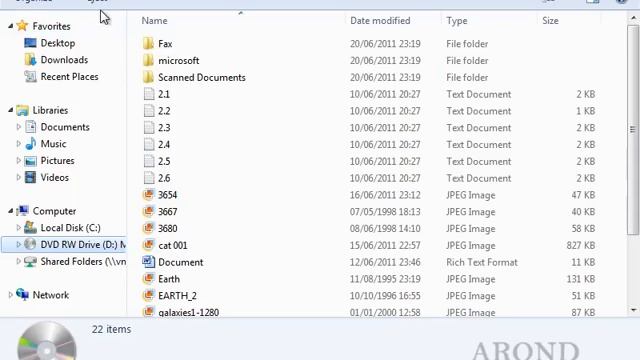Click the 827 KB size value

tap(580, 245)
